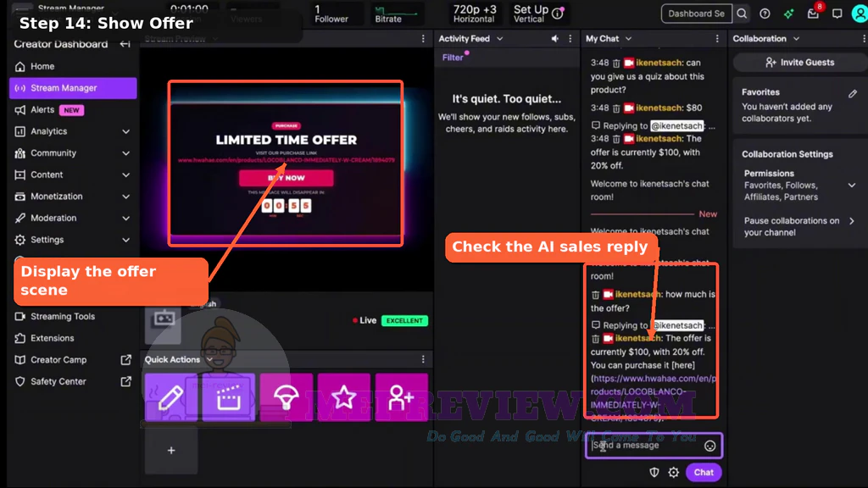The height and width of the screenshot is (488, 868).
Task: Click the set-up vertical info icon
Action: (x=558, y=14)
